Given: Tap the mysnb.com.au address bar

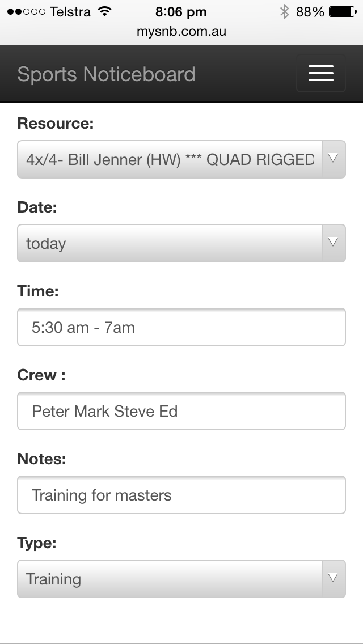Looking at the screenshot, I should pyautogui.click(x=181, y=32).
